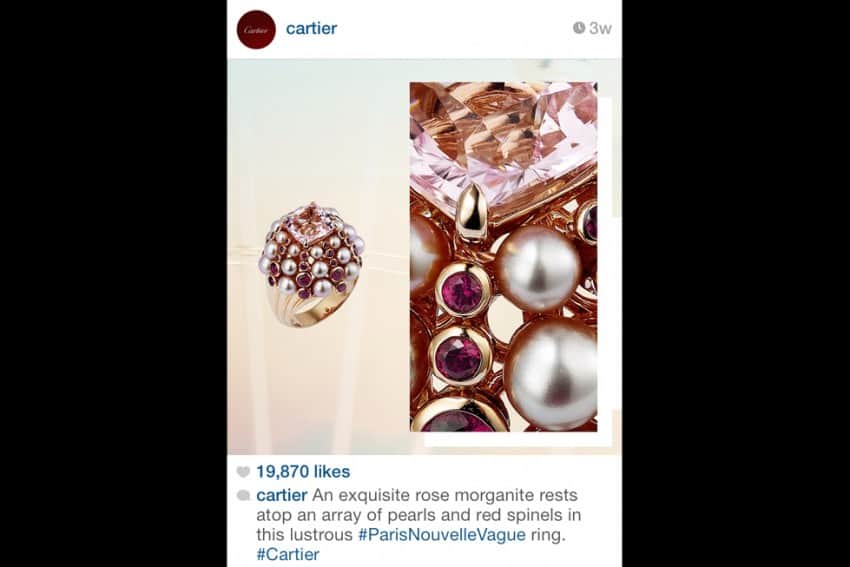Viewport: 850px width, 567px height.
Task: Open the #Cartier hashtag
Action: (x=288, y=555)
